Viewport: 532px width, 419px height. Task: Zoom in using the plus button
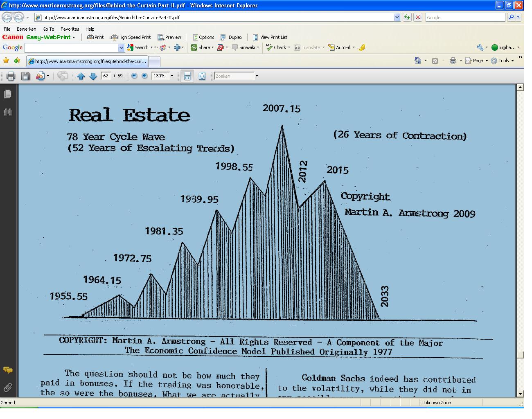pyautogui.click(x=144, y=76)
